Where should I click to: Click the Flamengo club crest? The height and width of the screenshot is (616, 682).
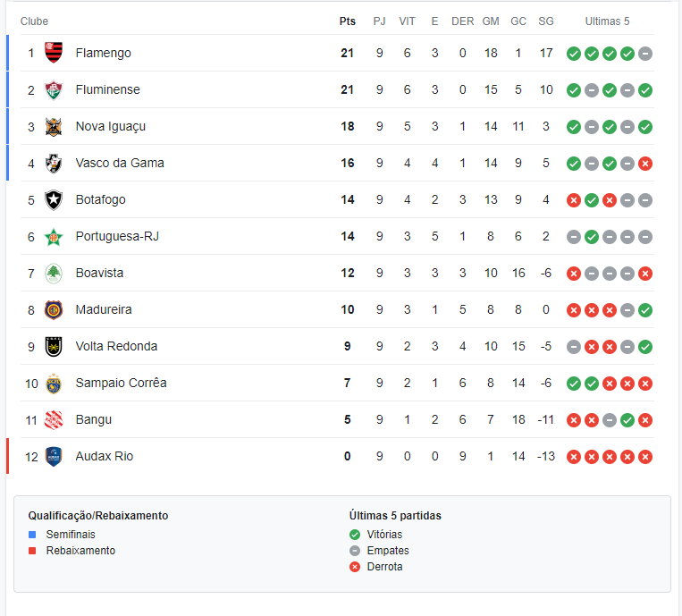tap(54, 53)
